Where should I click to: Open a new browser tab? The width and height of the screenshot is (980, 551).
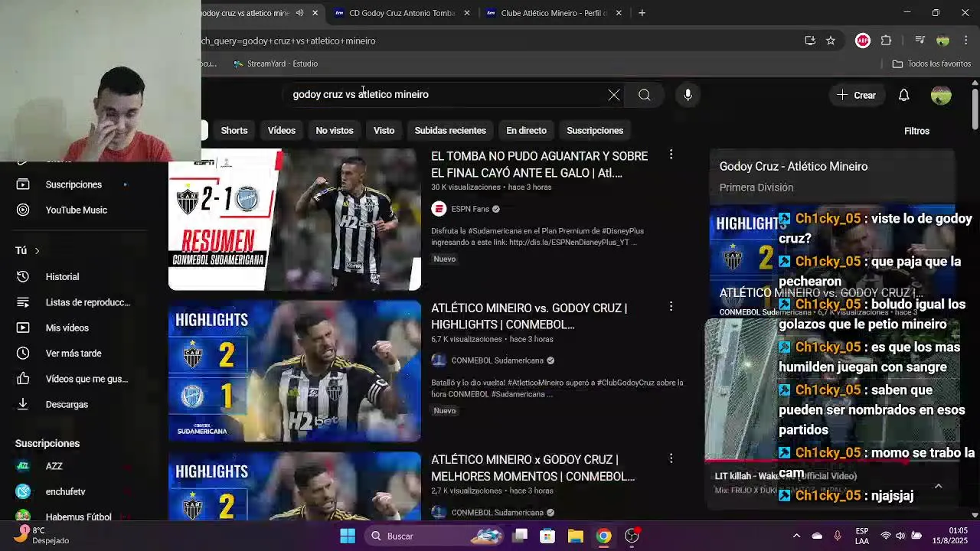[x=642, y=13]
